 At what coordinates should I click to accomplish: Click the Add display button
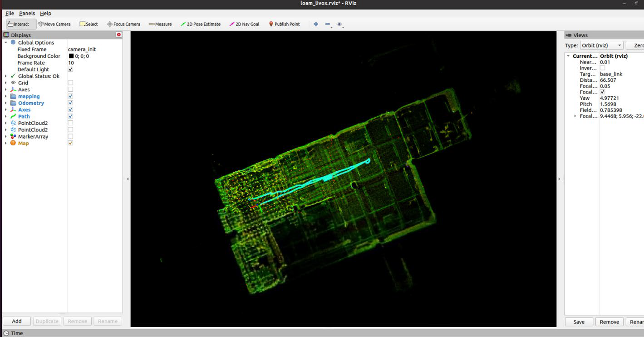click(x=17, y=321)
